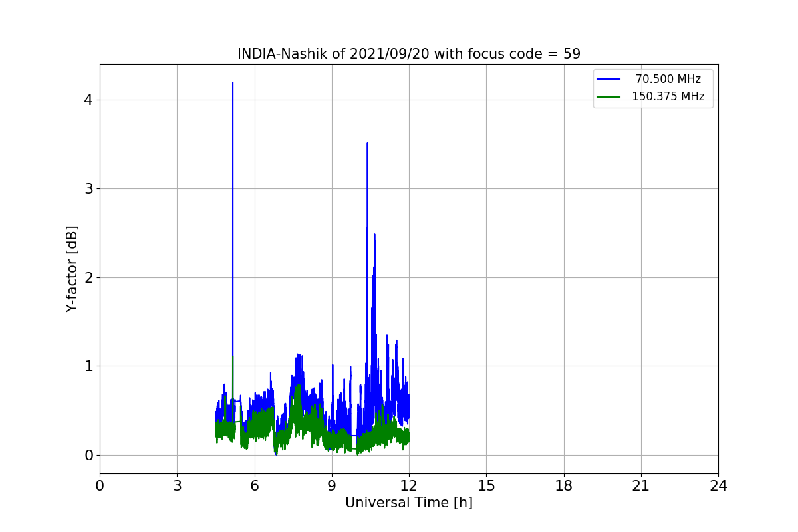Click the green line sample in legend
The width and height of the screenshot is (798, 532).
(608, 96)
